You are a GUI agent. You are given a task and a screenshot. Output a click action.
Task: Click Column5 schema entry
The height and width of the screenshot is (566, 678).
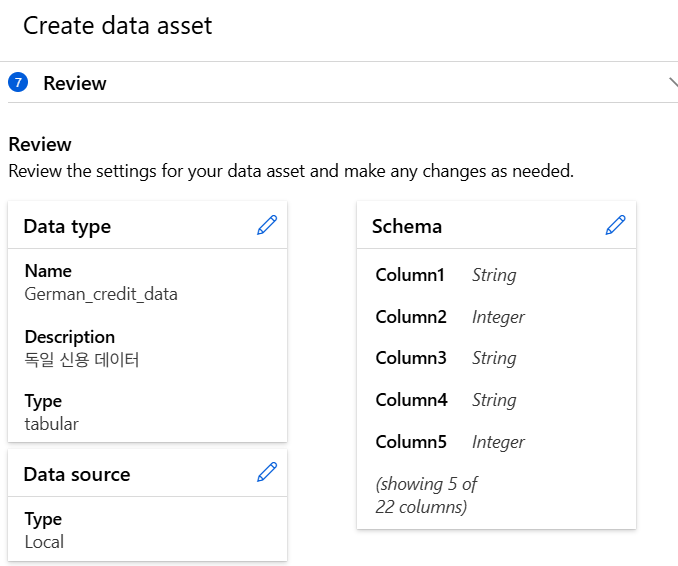click(x=411, y=442)
